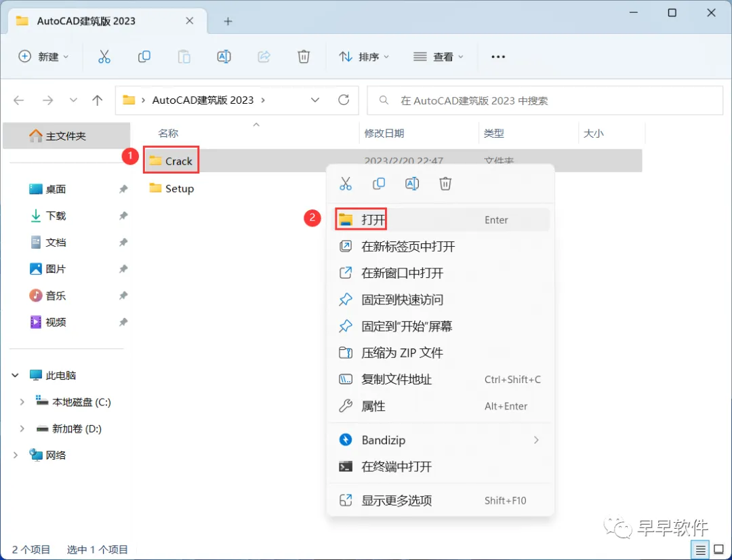Go back with the left arrow button
This screenshot has width=732, height=560.
19,100
